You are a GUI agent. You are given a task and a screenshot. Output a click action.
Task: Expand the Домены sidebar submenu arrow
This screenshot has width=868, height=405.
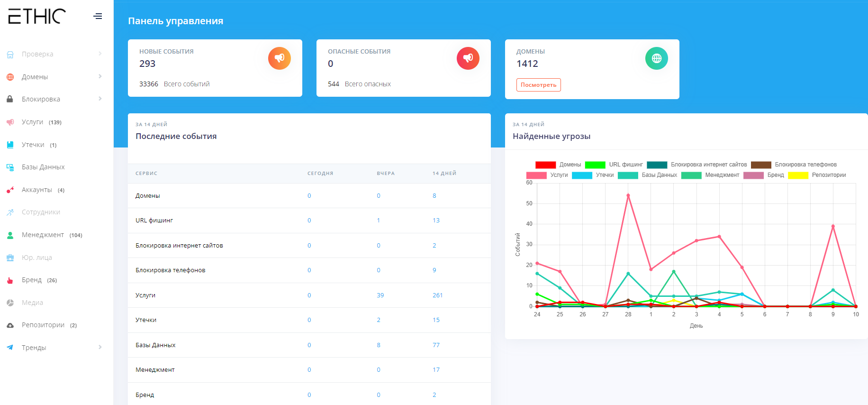[x=100, y=76]
